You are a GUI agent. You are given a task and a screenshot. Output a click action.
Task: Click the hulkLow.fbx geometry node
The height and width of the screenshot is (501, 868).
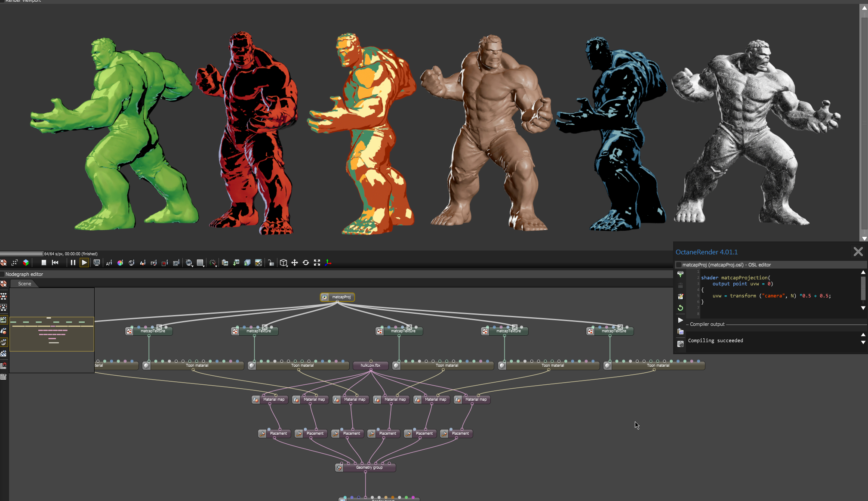pyautogui.click(x=370, y=365)
